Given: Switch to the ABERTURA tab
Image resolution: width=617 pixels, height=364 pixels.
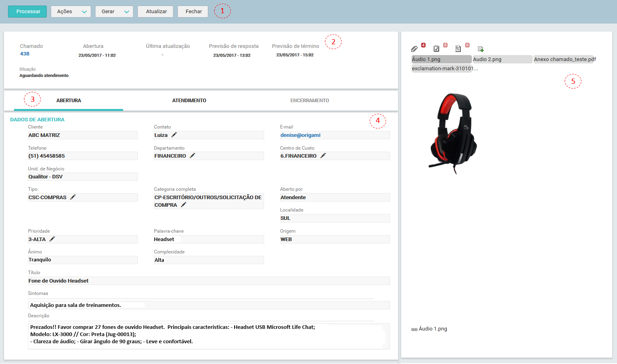Looking at the screenshot, I should 68,101.
